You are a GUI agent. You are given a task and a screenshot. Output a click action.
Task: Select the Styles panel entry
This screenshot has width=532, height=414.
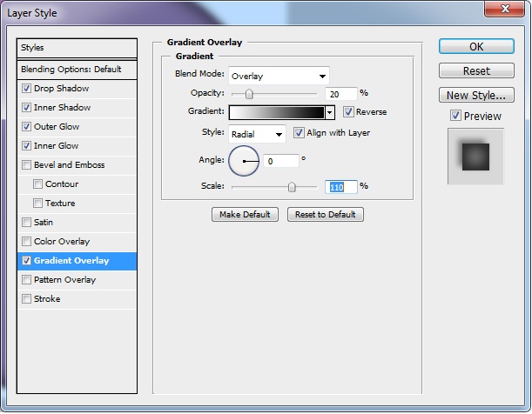click(77, 48)
